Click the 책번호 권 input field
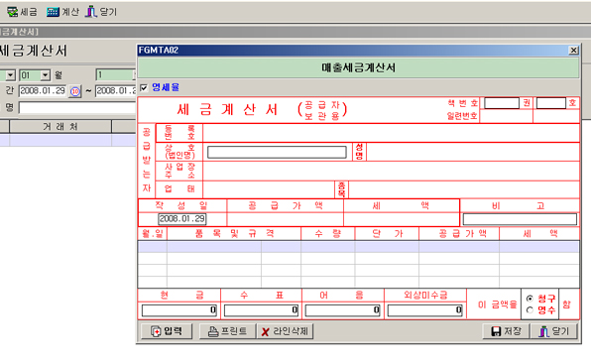The width and height of the screenshot is (591, 364). coord(502,103)
